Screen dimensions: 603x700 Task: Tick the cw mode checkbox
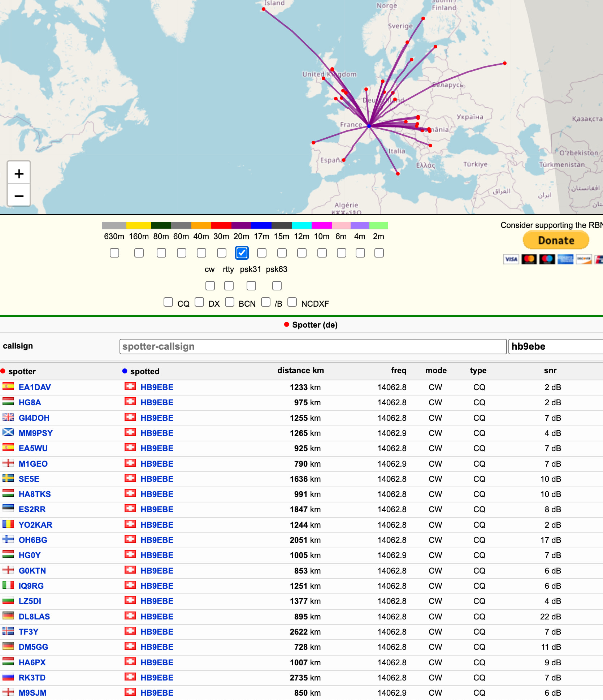(210, 286)
